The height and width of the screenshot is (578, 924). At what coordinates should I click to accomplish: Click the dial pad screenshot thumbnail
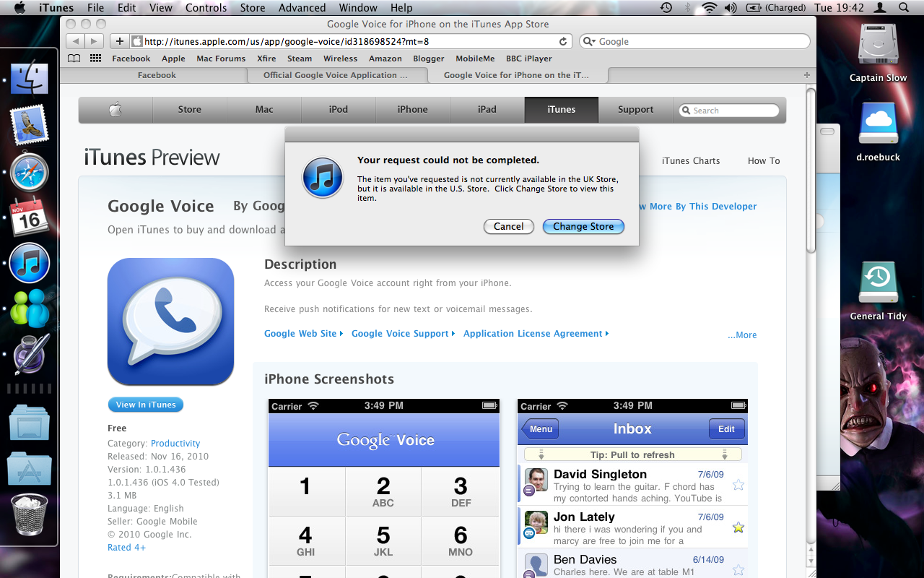pyautogui.click(x=384, y=488)
